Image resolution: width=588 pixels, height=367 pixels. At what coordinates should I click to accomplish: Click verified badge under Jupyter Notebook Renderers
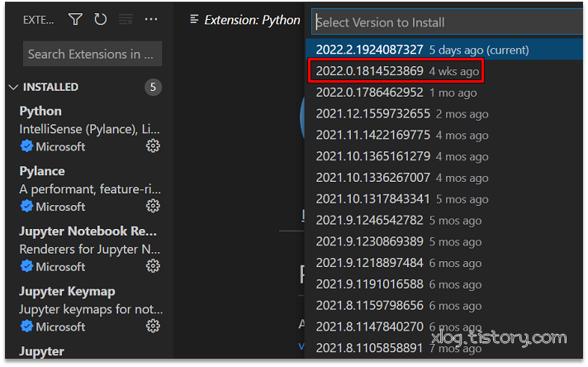tap(26, 266)
